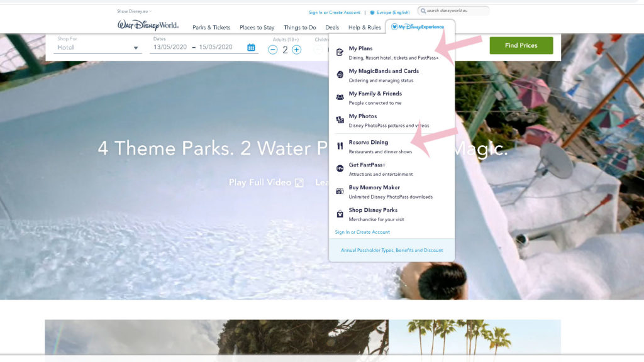The width and height of the screenshot is (644, 362).
Task: Click Sign In or Create Account in header
Action: (335, 13)
